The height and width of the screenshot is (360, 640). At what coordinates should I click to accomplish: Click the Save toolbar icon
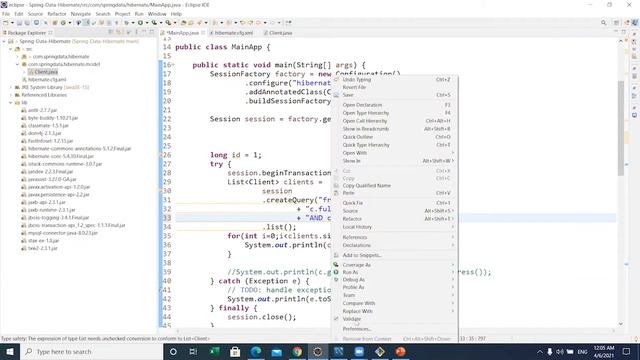tap(19, 23)
